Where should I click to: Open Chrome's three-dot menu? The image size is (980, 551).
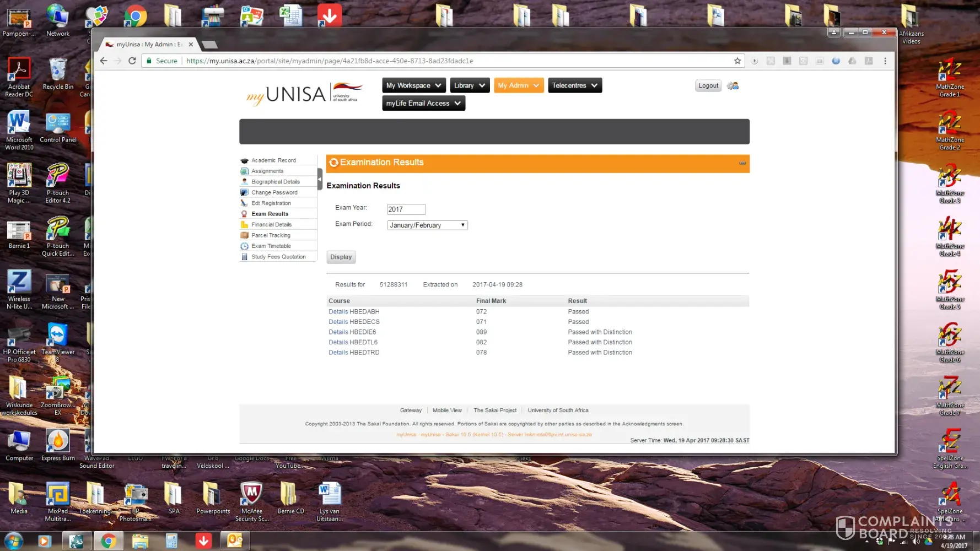[885, 61]
